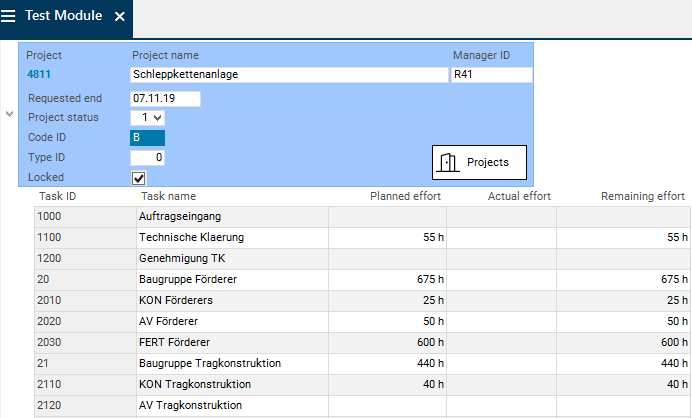Image resolution: width=692 pixels, height=418 pixels.
Task: Click the Projects button label
Action: 488,162
